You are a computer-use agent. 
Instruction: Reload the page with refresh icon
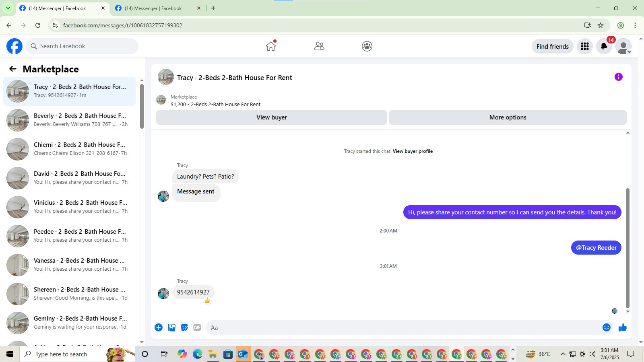[x=38, y=25]
